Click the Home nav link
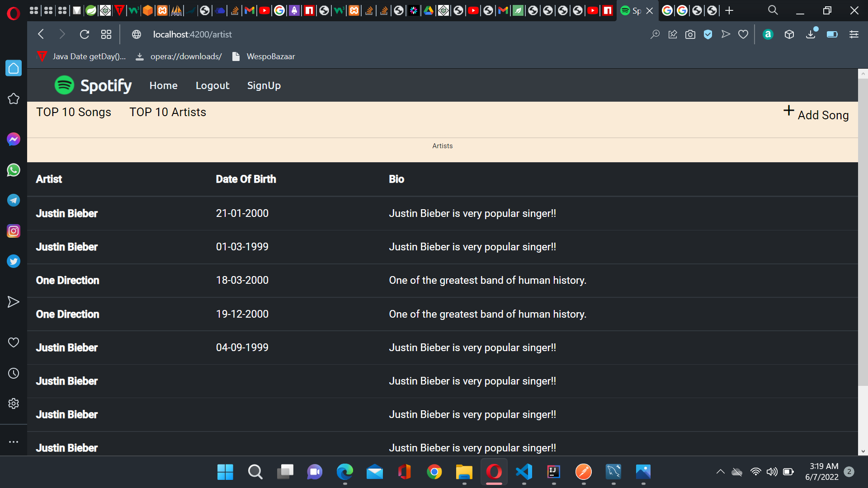 click(x=164, y=85)
